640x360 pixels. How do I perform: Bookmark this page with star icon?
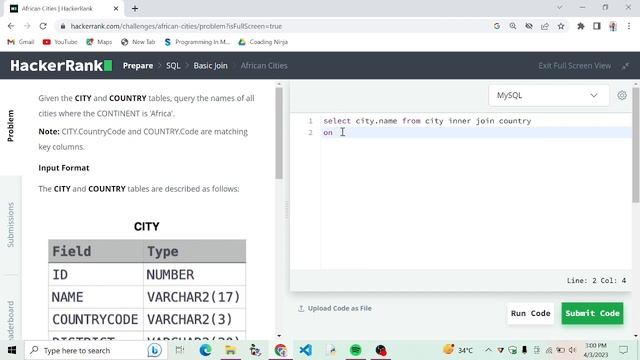[561, 26]
